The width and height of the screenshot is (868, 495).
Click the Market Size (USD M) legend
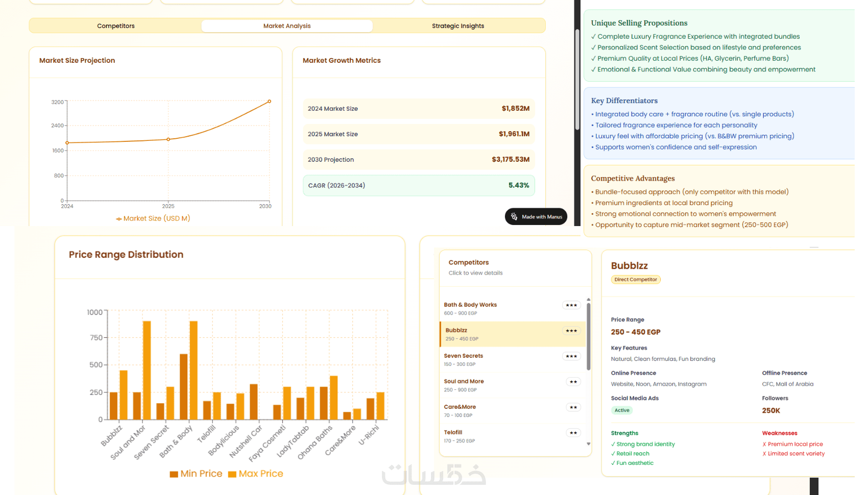tap(153, 218)
